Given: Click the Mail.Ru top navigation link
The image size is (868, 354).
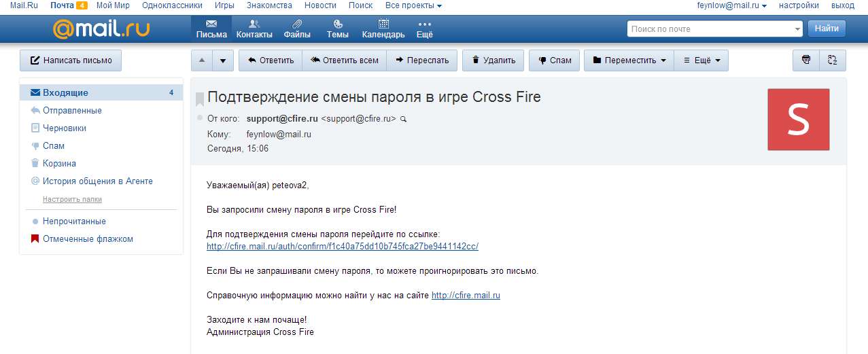Looking at the screenshot, I should (x=22, y=5).
